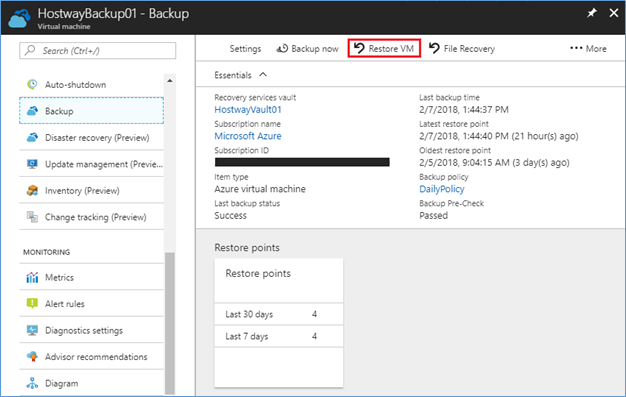
Task: Click the Azure virtual machine item type
Action: [260, 189]
